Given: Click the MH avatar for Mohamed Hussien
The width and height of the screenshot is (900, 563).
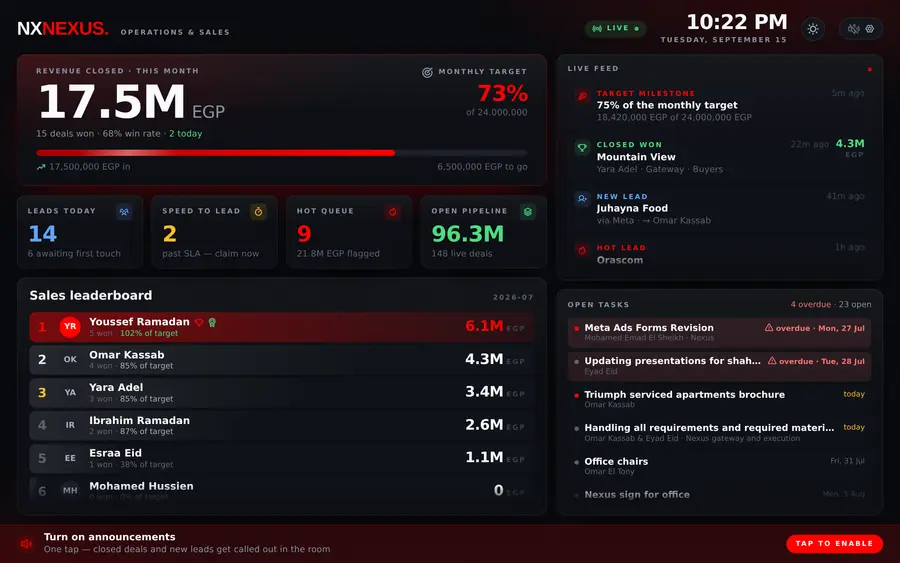Looking at the screenshot, I should point(70,490).
